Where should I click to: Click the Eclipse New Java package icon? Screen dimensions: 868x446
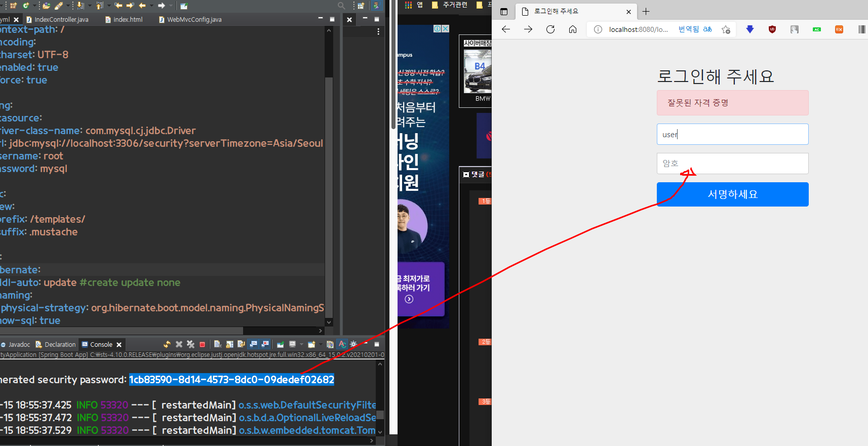pyautogui.click(x=13, y=6)
